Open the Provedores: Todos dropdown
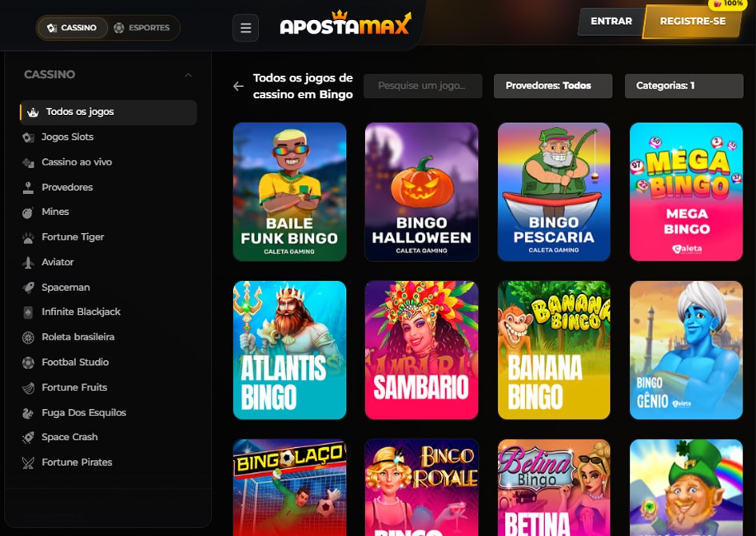756x536 pixels. point(553,85)
